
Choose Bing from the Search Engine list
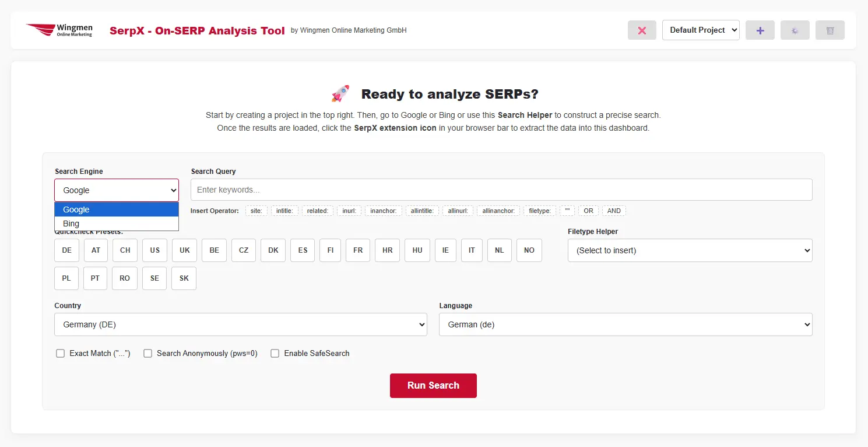pyautogui.click(x=117, y=223)
